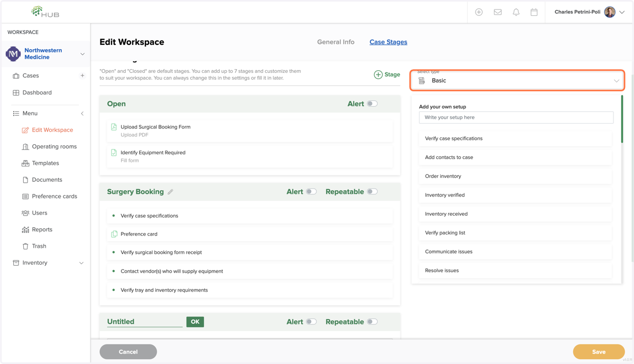The image size is (634, 364).
Task: Expand the Northwestern Medicine workspace selector
Action: 82,54
